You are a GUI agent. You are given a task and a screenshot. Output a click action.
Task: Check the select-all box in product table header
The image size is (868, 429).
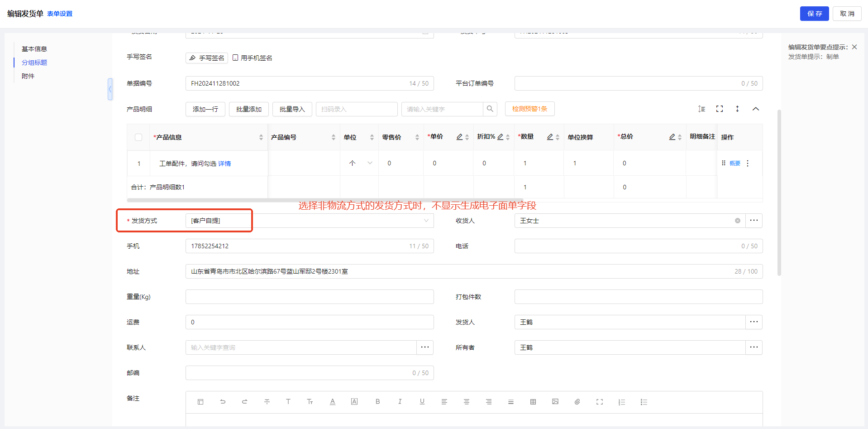coord(138,137)
